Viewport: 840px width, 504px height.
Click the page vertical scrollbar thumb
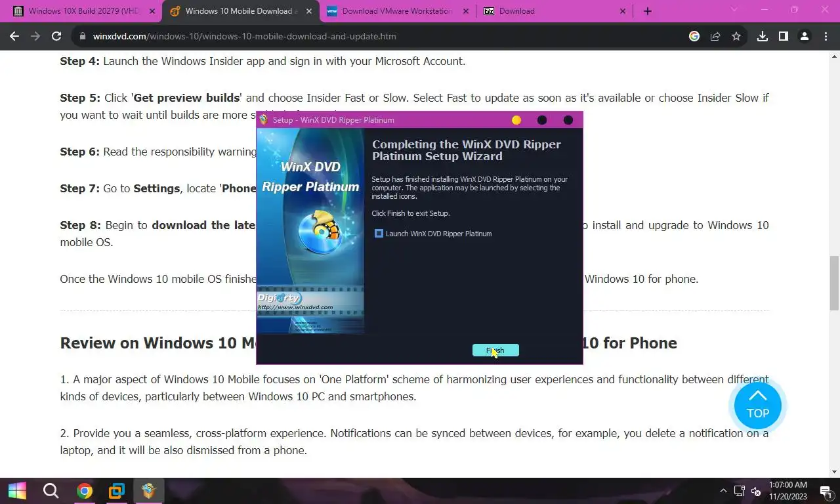834,283
